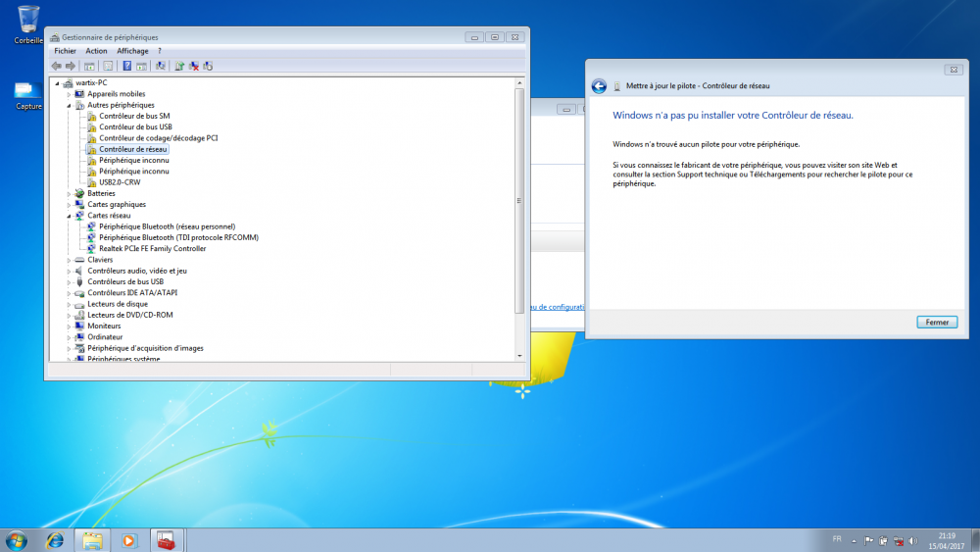Click the device tree scroll up arrow

[x=519, y=83]
